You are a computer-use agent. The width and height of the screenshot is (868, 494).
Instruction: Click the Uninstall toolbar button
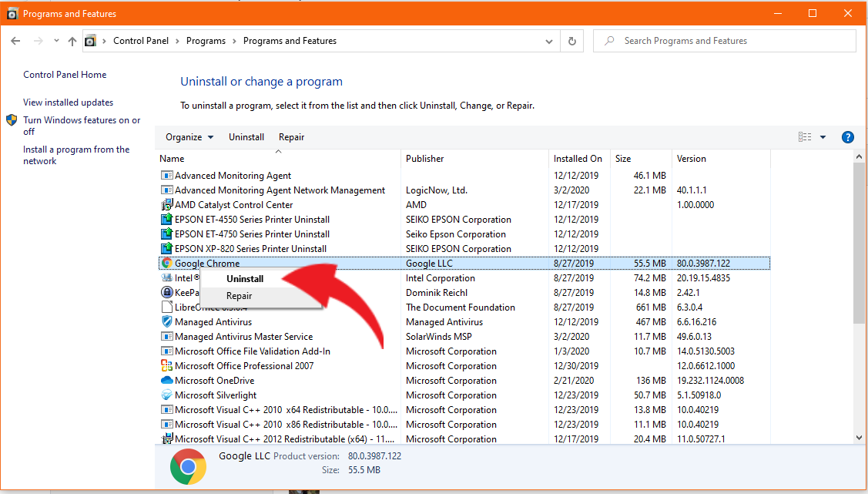(246, 137)
